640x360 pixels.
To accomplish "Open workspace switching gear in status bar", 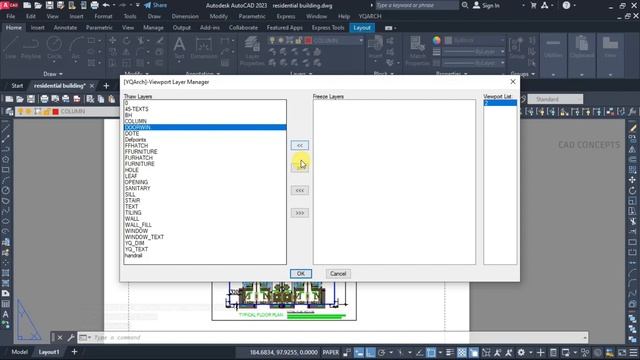I will tap(521, 352).
